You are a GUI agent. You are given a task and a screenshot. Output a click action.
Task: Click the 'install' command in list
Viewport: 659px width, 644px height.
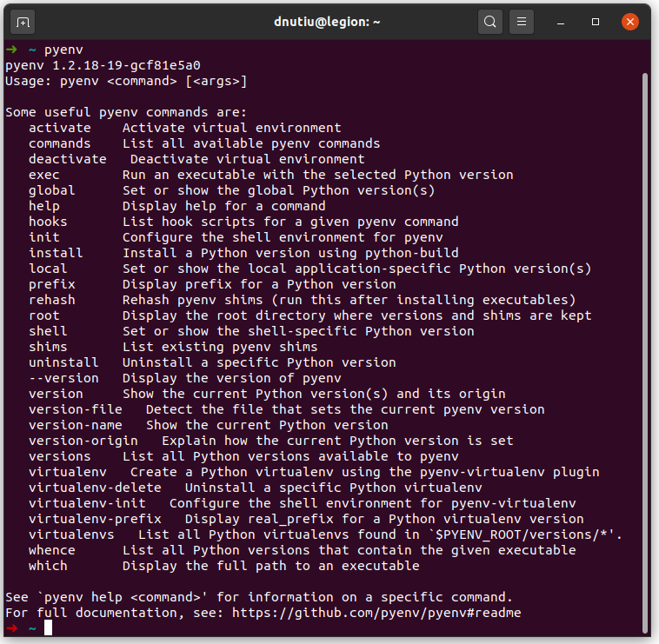click(56, 253)
